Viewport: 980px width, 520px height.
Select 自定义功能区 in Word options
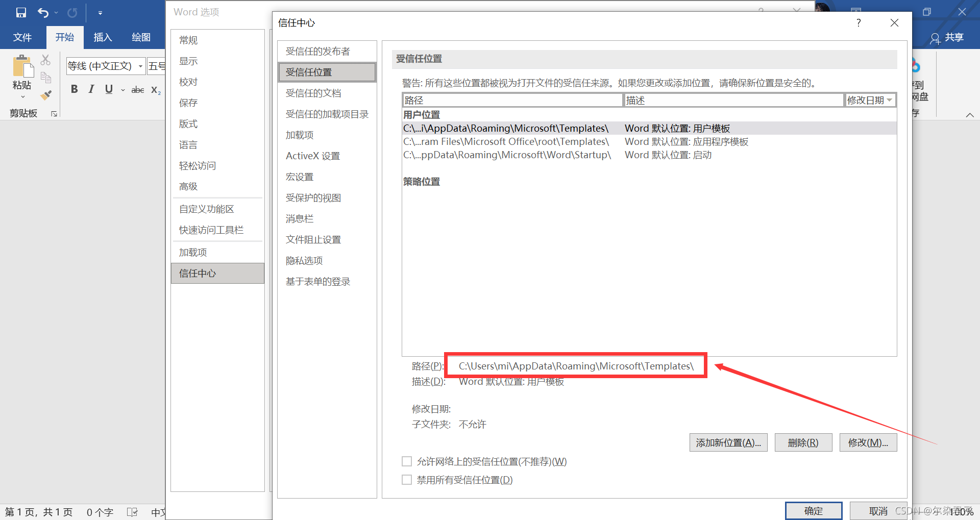pos(217,209)
